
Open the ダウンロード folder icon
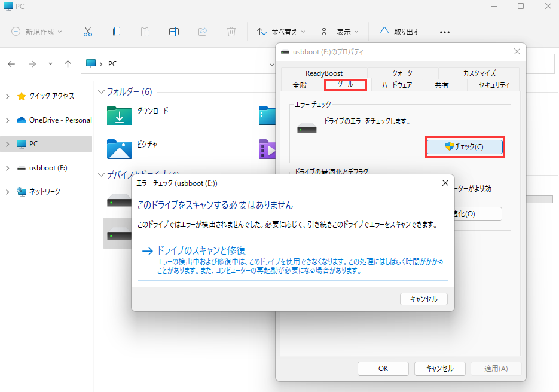coord(120,116)
